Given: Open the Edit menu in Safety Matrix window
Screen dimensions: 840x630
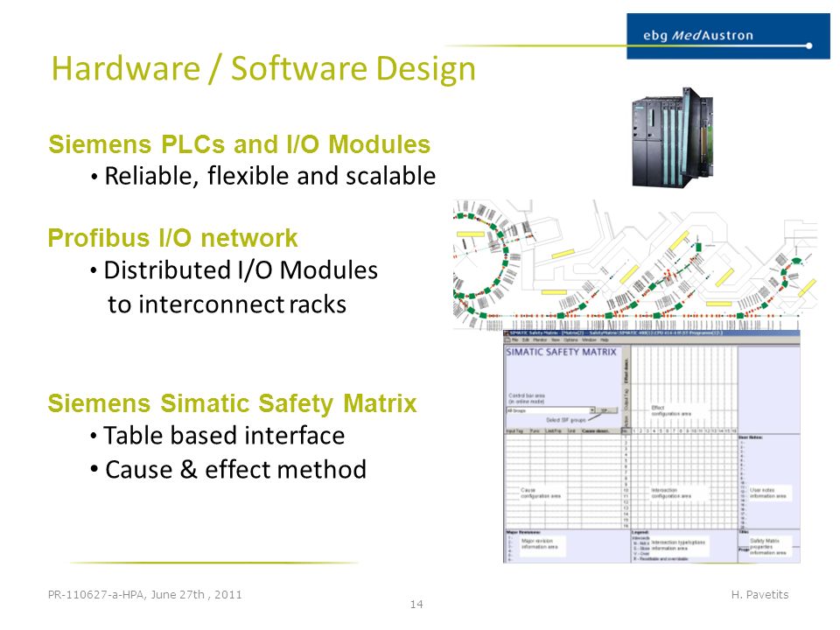Looking at the screenshot, I should click(x=526, y=339).
